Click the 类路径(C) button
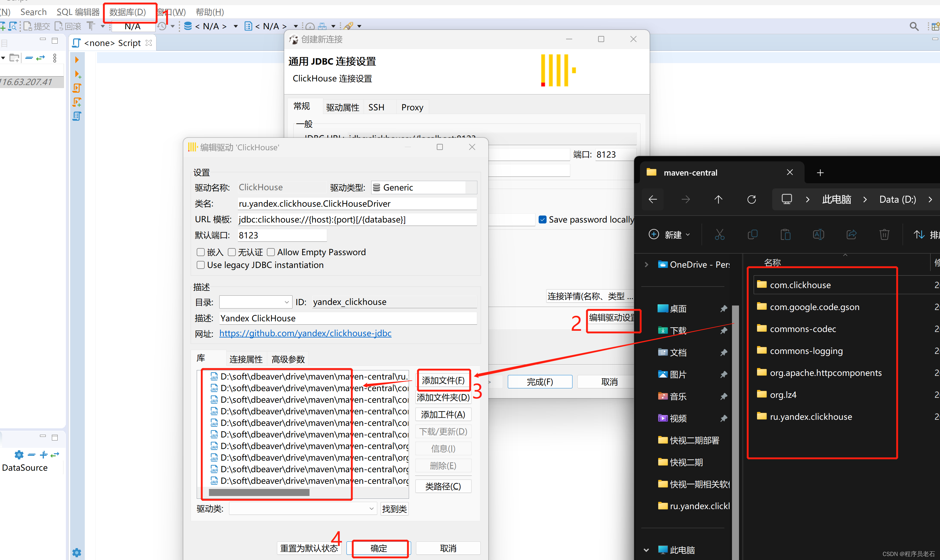This screenshot has width=940, height=560. (443, 487)
